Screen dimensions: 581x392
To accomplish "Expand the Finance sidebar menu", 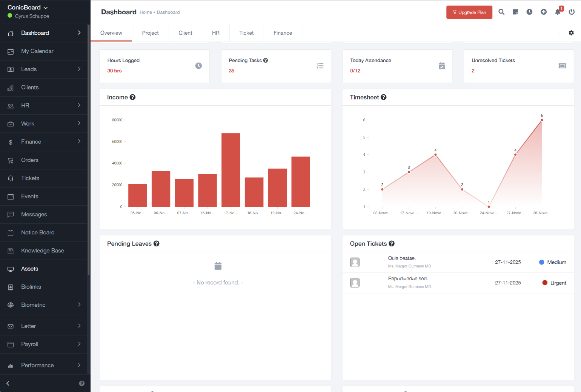I will click(x=43, y=142).
